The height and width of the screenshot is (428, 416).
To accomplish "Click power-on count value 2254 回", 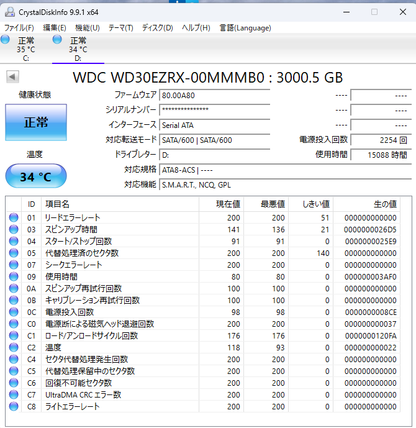I will click(381, 140).
